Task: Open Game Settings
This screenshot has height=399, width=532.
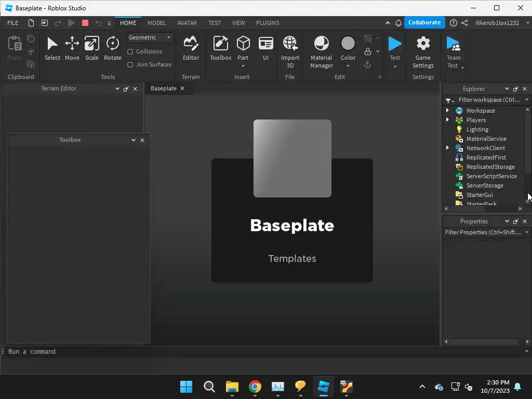Action: (x=423, y=52)
